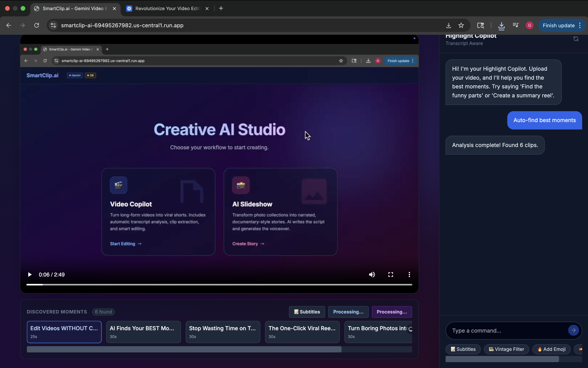Reset the Highlight Copilot chat with refresh icon

point(576,39)
